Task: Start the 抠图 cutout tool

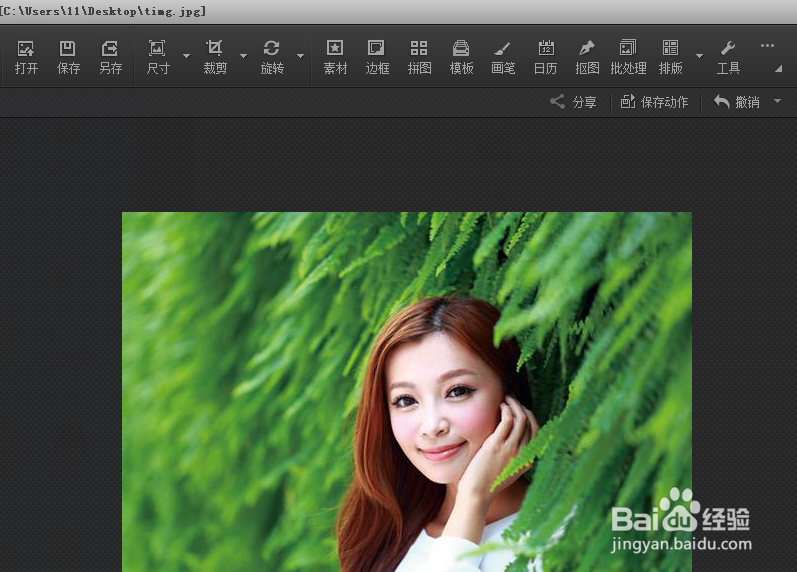Action: tap(587, 57)
